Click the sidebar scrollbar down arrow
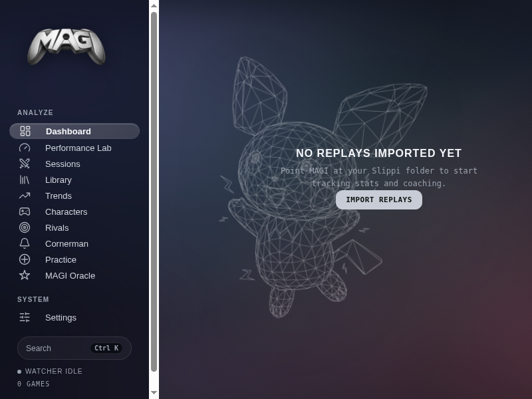The image size is (532, 399). [x=154, y=392]
